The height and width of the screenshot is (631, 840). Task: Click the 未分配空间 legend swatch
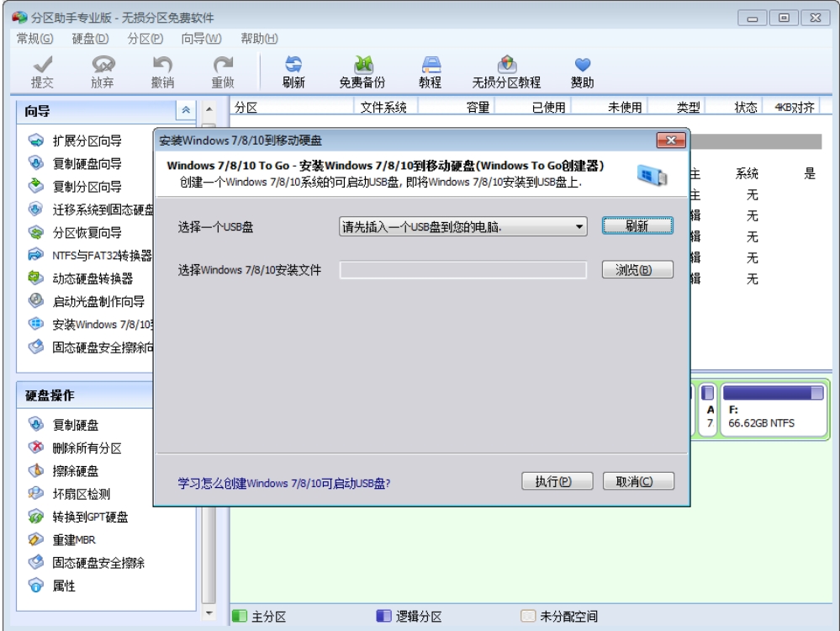528,616
